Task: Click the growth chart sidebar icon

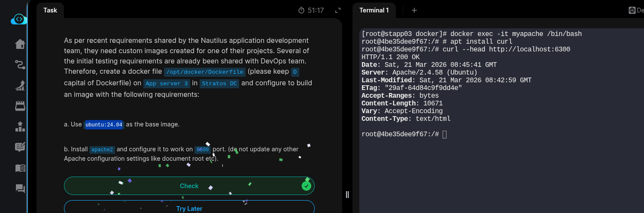Action: [20, 85]
